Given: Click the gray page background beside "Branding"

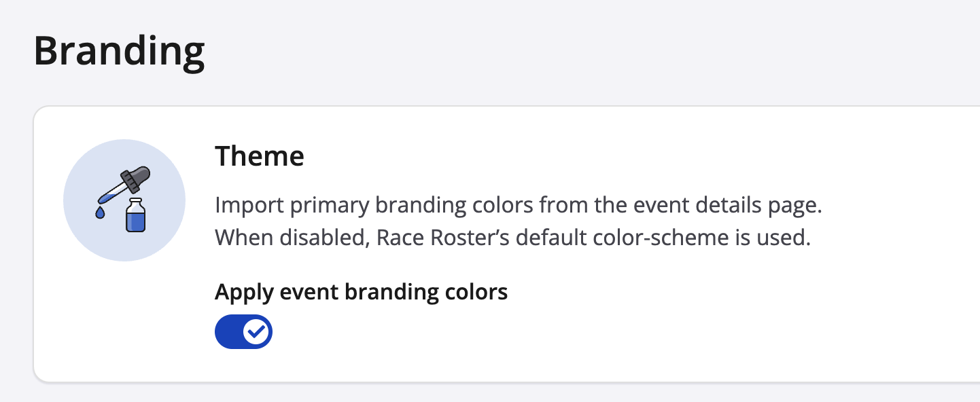Looking at the screenshot, I should click(x=544, y=51).
